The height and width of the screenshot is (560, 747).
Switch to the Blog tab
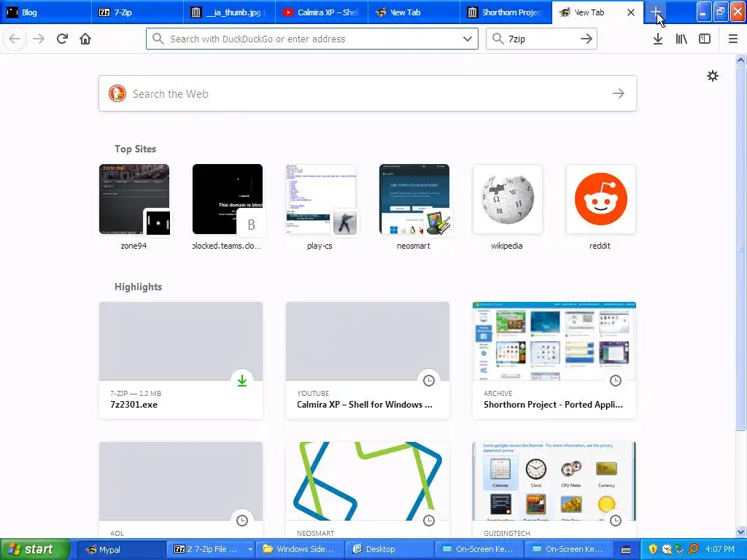(x=46, y=12)
